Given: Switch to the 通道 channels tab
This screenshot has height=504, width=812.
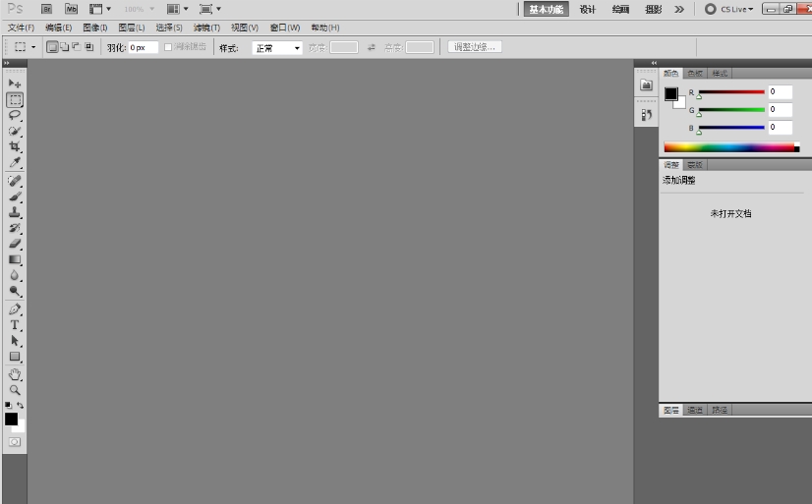Looking at the screenshot, I should (695, 410).
